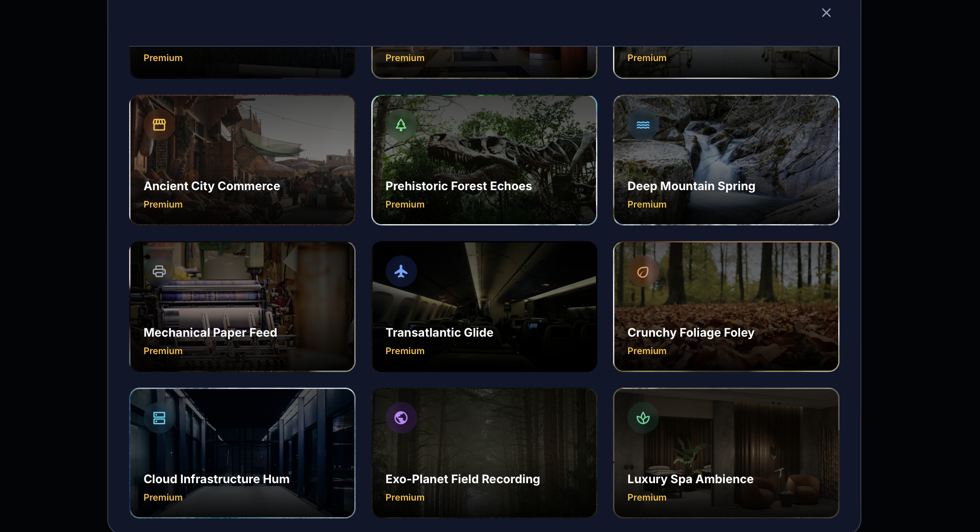The height and width of the screenshot is (532, 980).
Task: Click the airplane icon on Transatlantic Glide
Action: (x=401, y=271)
